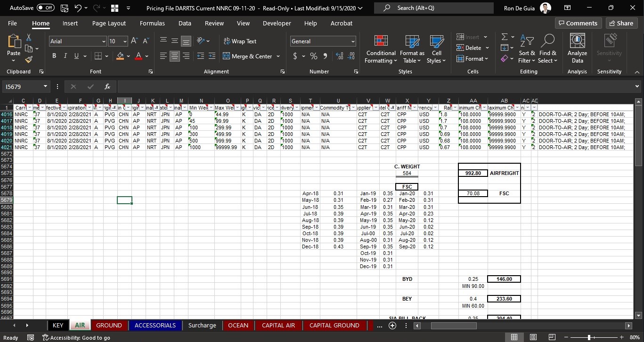Open the number format dropdown showing General
This screenshot has width=644, height=342.
coord(353,41)
